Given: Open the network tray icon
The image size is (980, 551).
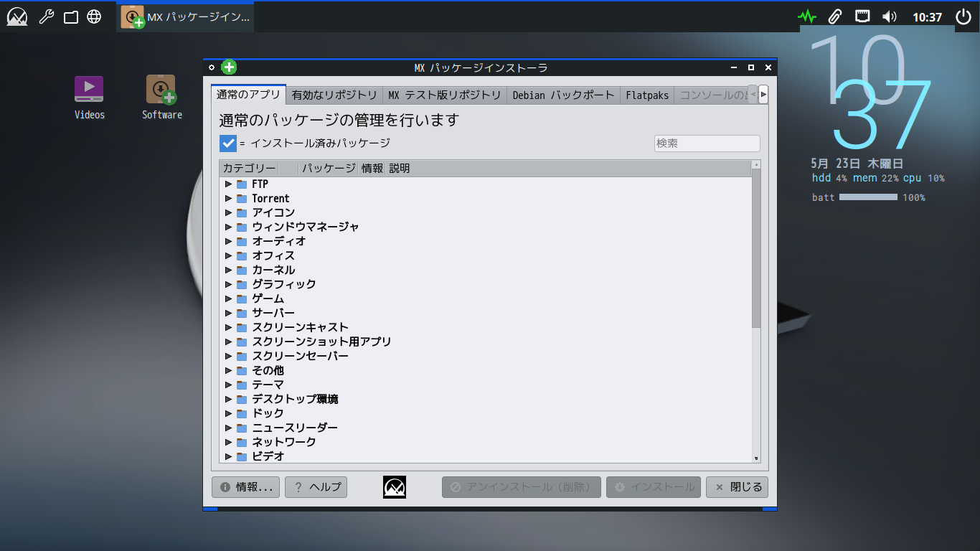Looking at the screenshot, I should 862,17.
